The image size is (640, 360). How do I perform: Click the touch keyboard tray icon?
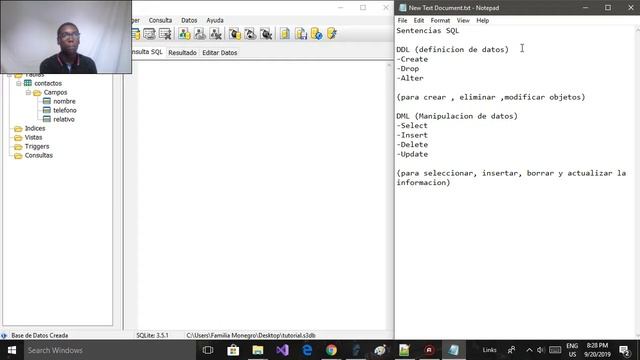[x=555, y=350]
